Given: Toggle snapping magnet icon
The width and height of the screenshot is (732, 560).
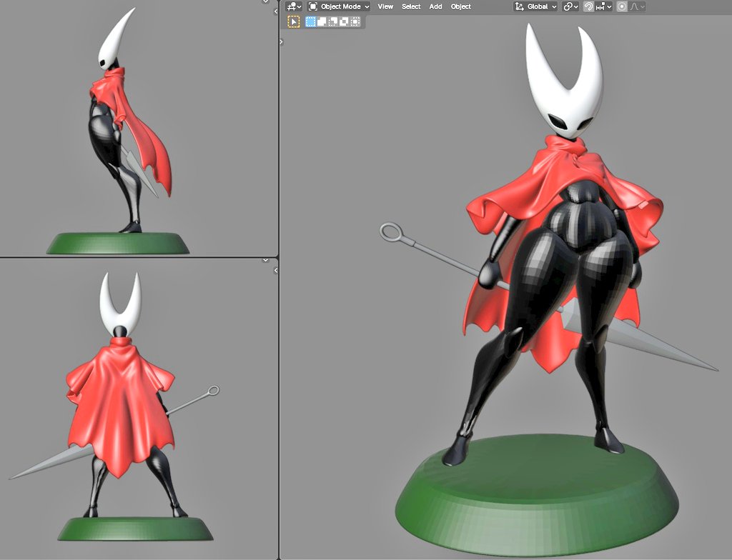Looking at the screenshot, I should click(x=588, y=6).
